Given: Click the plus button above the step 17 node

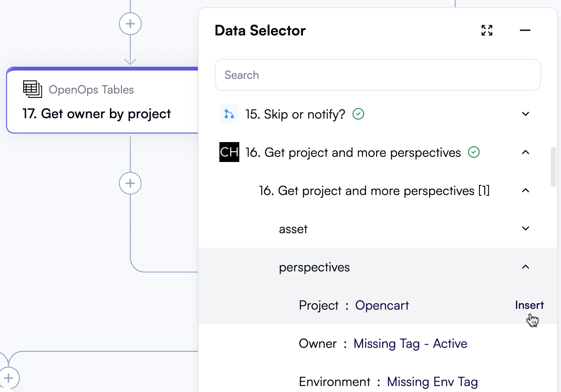Looking at the screenshot, I should [130, 23].
